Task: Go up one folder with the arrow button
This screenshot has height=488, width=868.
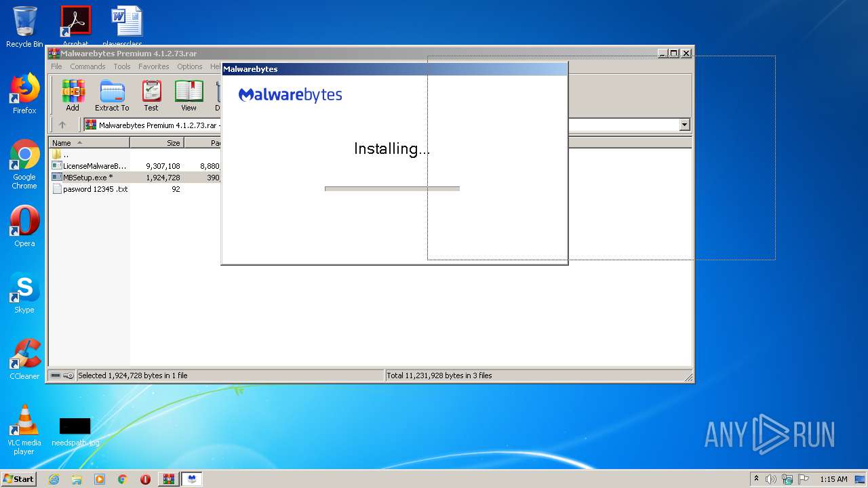Action: pyautogui.click(x=62, y=125)
